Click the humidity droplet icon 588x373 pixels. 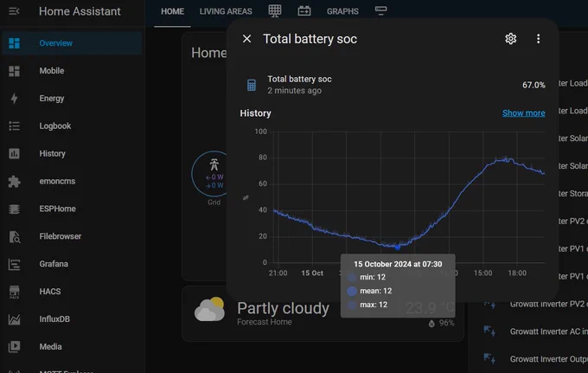point(431,324)
